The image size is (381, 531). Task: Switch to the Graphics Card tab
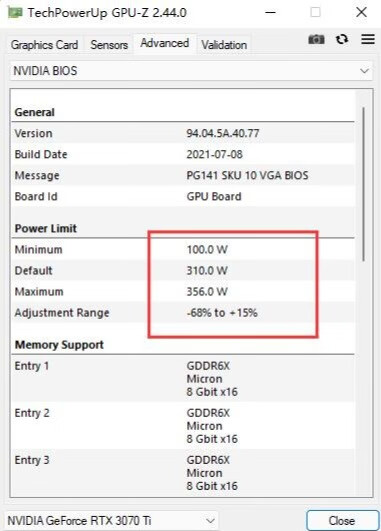click(44, 45)
